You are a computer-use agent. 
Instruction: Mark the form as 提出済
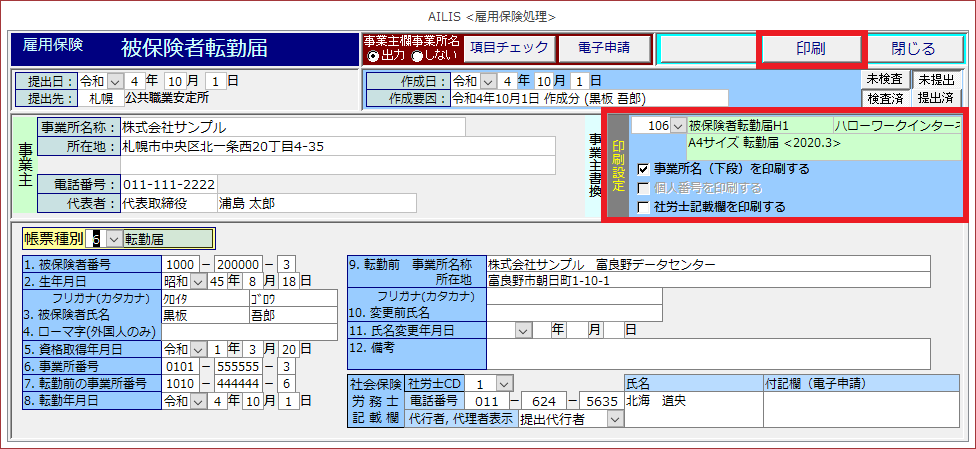coord(936,98)
